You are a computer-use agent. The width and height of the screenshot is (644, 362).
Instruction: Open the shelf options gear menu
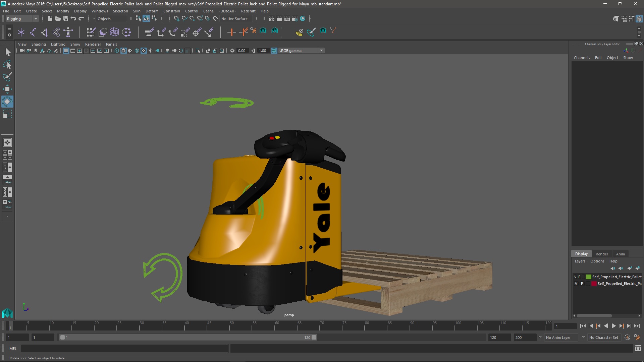pos(9,35)
